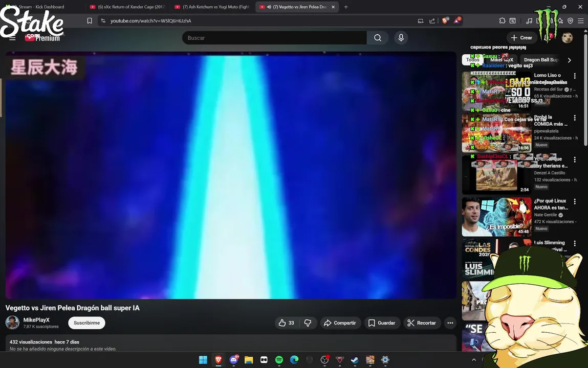This screenshot has width=588, height=368.
Task: Open options menu for Luis Slimming video
Action: point(575,244)
